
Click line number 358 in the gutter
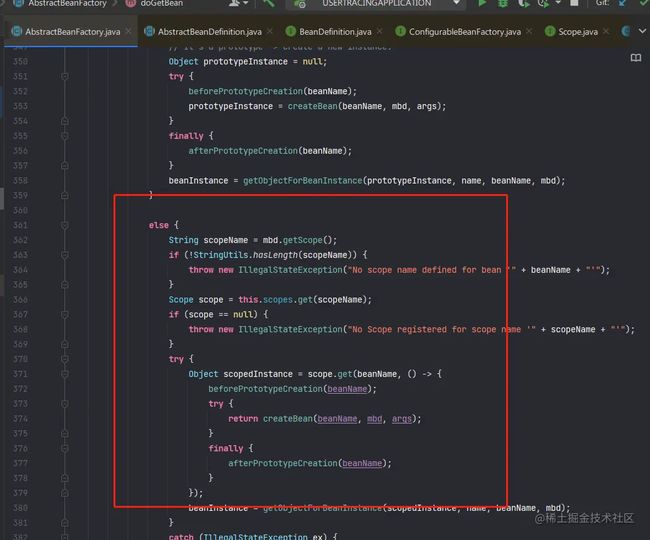tap(20, 181)
